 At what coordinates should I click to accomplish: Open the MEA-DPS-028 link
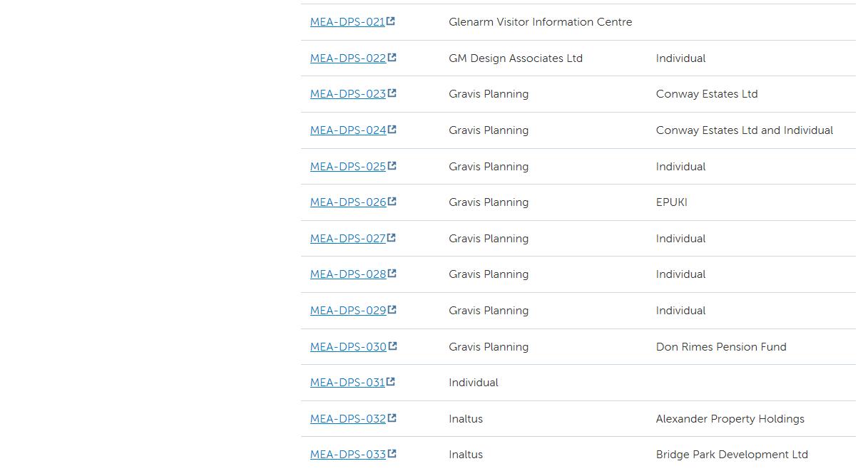348,274
